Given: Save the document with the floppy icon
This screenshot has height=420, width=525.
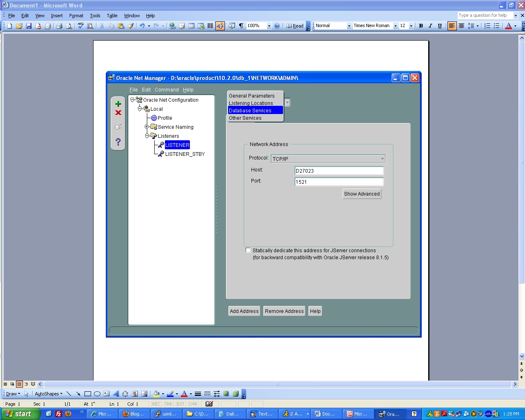Looking at the screenshot, I should click(29, 26).
